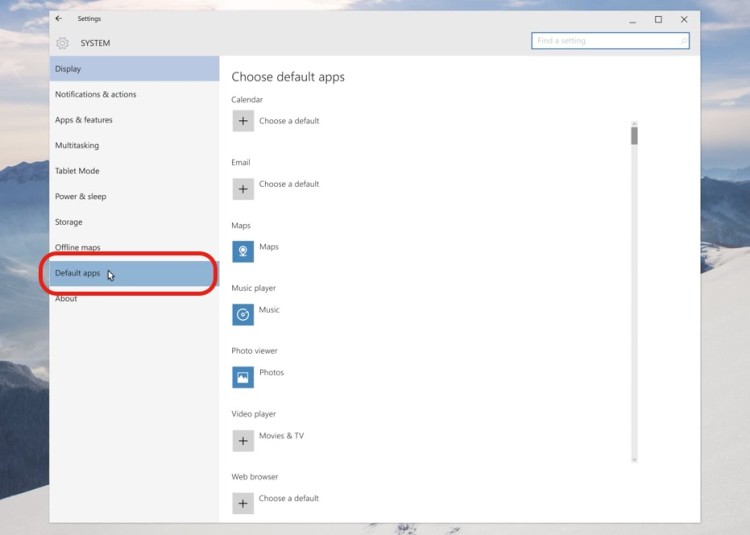Select Default apps in the sidebar
The width and height of the screenshot is (750, 535).
coord(134,273)
